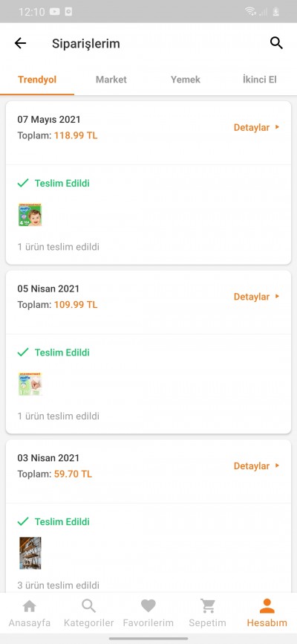The width and height of the screenshot is (297, 644).
Task: Select the Trendyol tab
Action: (37, 80)
